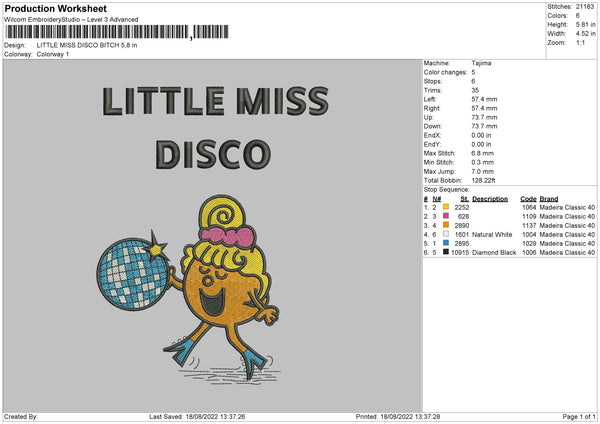This screenshot has width=600, height=424.
Task: Click stitch count 2890 in stop sequence
Action: [461, 225]
